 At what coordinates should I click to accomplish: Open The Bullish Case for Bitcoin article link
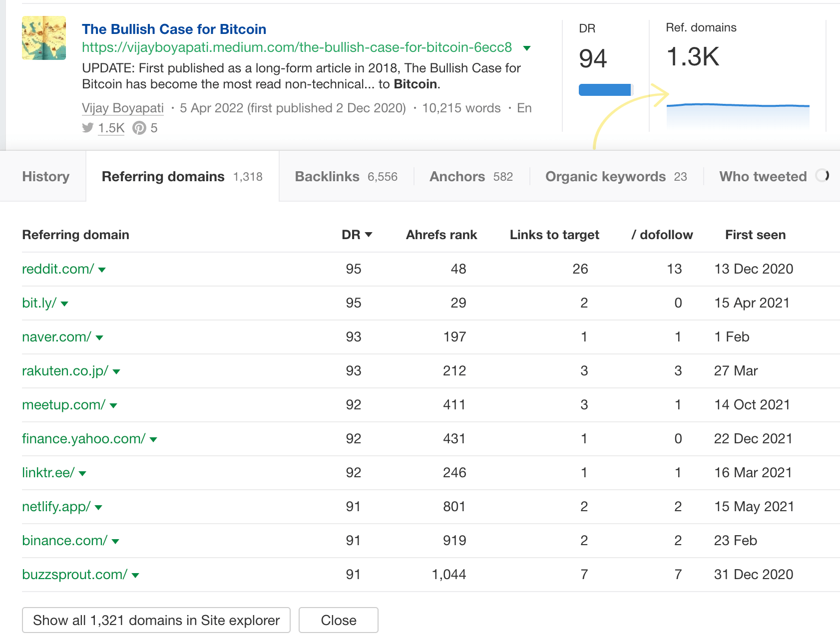pyautogui.click(x=174, y=29)
